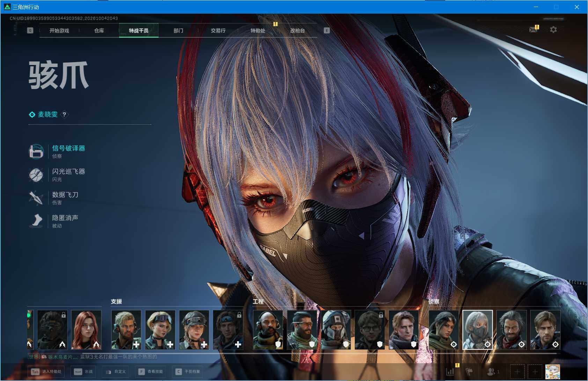
Task: Select the bald engineer operator with headset
Action: coord(268,330)
